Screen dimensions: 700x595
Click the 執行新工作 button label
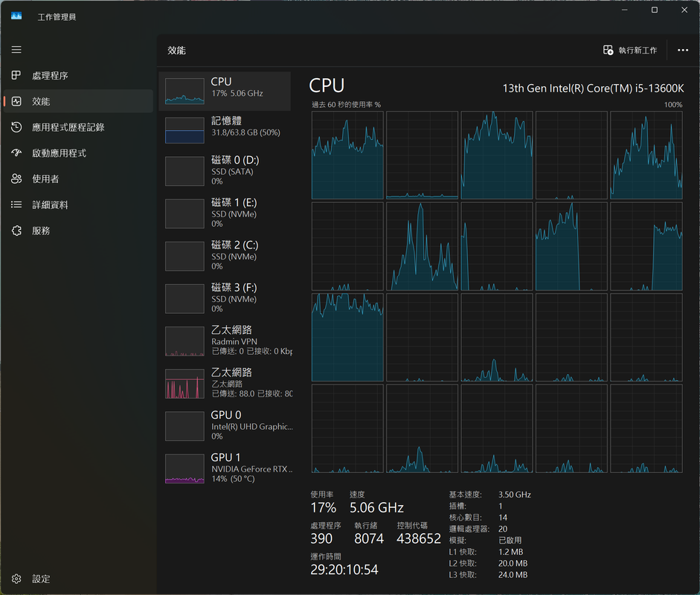click(638, 51)
